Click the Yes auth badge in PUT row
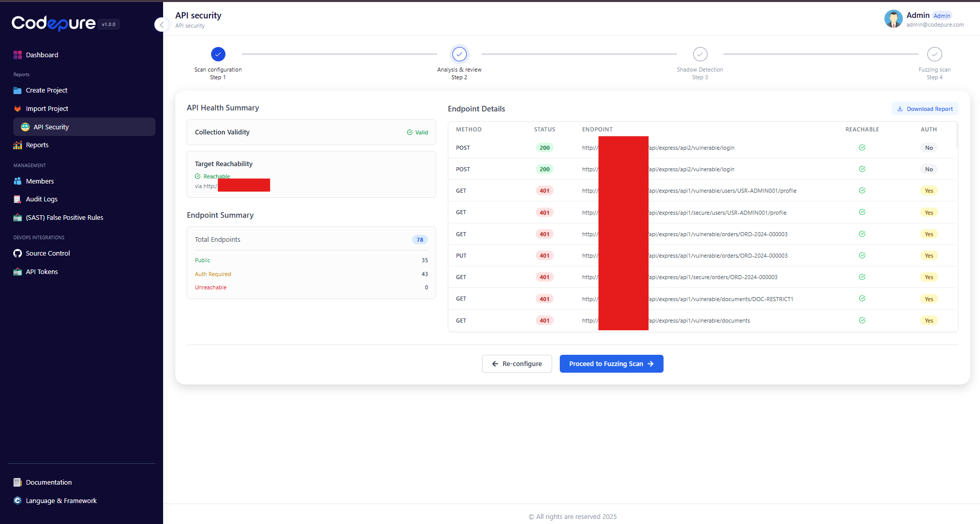The width and height of the screenshot is (980, 524). 929,256
